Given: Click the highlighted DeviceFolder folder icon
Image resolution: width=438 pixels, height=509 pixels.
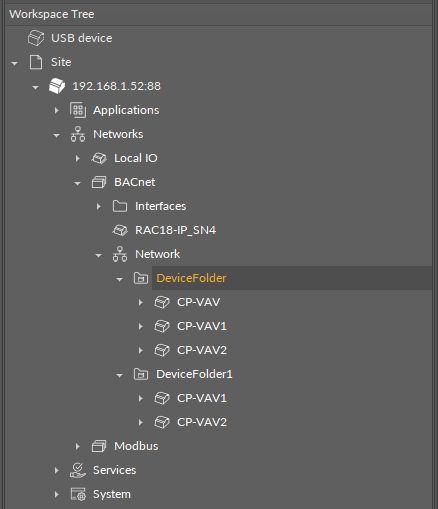Looking at the screenshot, I should (141, 278).
